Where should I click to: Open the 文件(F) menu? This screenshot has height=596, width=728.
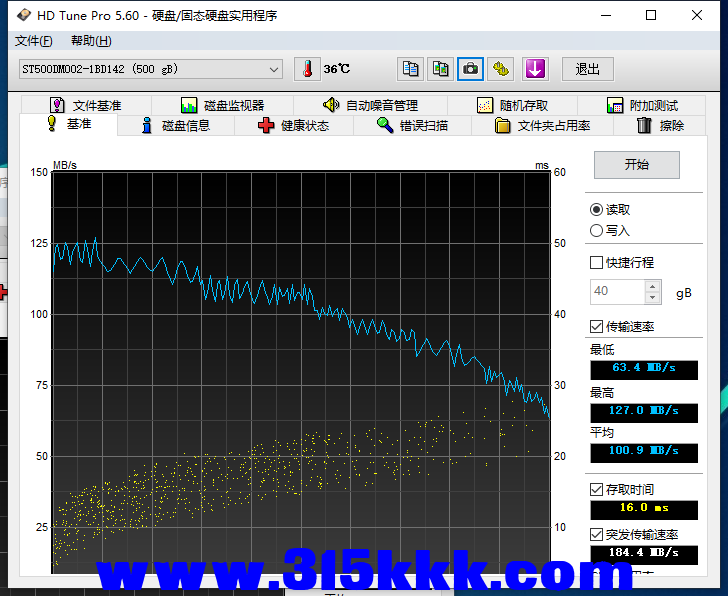point(33,41)
